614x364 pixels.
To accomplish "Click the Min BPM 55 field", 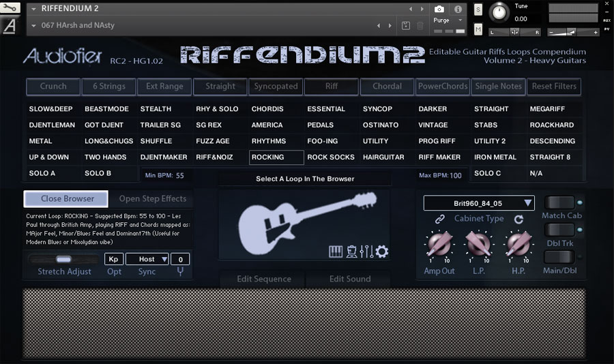I will pos(164,176).
